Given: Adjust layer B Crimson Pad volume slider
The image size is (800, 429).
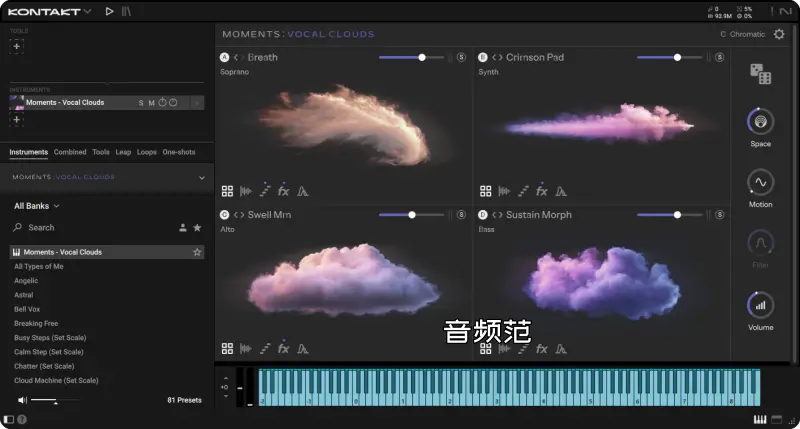Looking at the screenshot, I should click(x=669, y=58).
